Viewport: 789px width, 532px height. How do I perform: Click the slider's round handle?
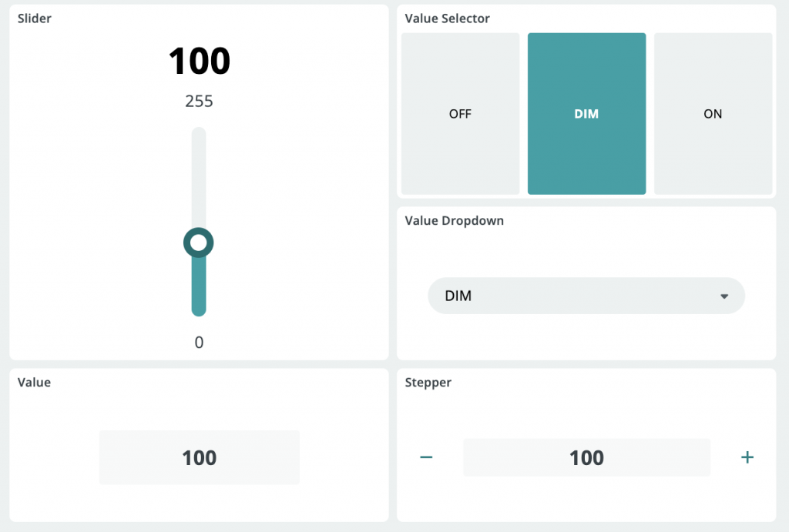(199, 243)
